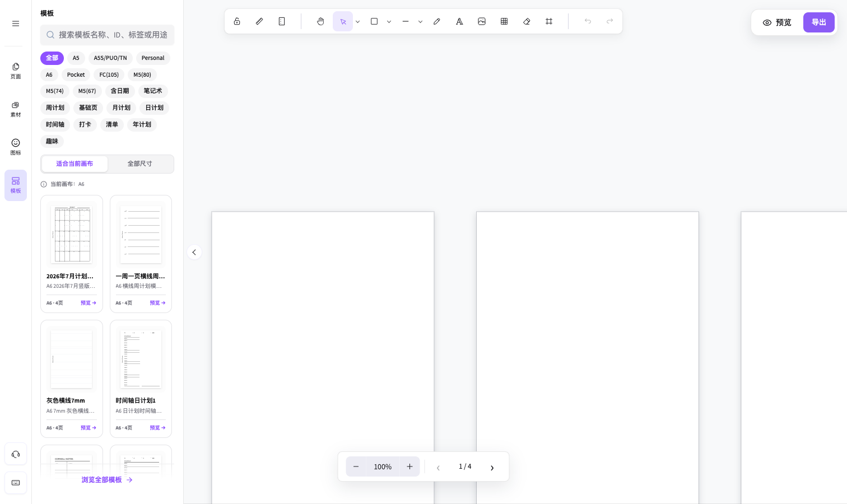The width and height of the screenshot is (847, 504).
Task: Go to the next page arrow
Action: 492,467
